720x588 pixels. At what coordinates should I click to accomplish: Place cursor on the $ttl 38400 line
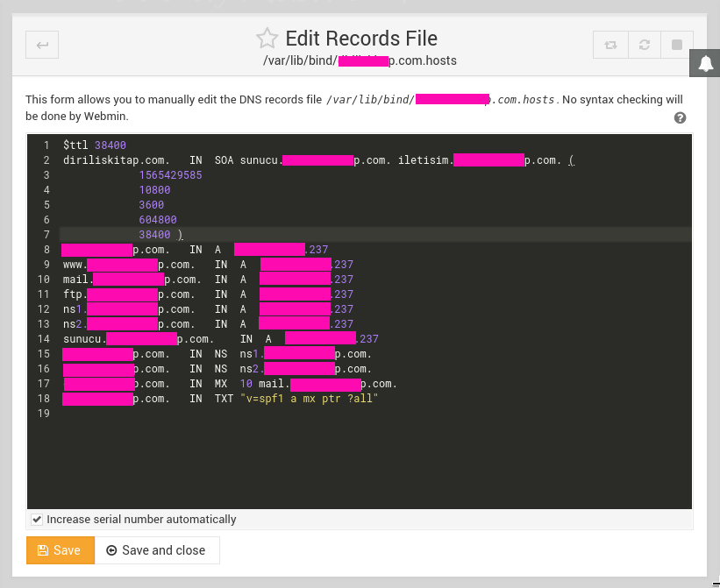[95, 145]
